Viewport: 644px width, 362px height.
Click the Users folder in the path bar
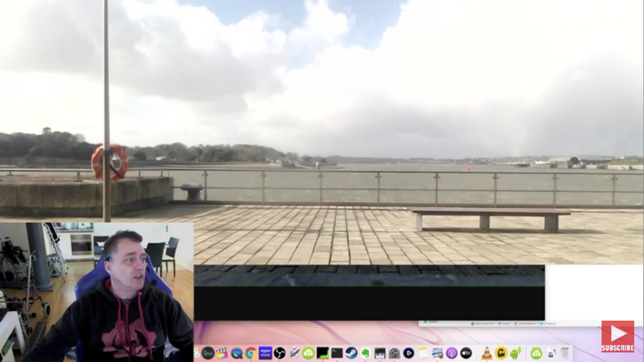coord(505,323)
